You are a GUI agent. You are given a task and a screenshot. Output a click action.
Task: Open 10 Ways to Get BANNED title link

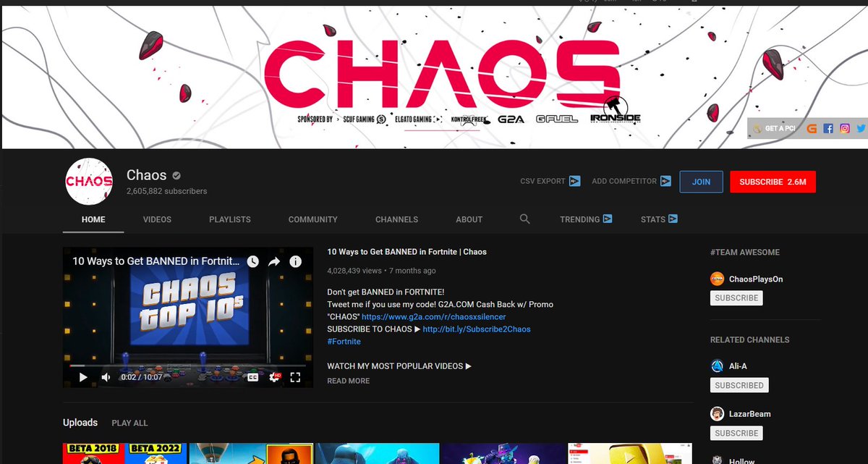coord(407,252)
